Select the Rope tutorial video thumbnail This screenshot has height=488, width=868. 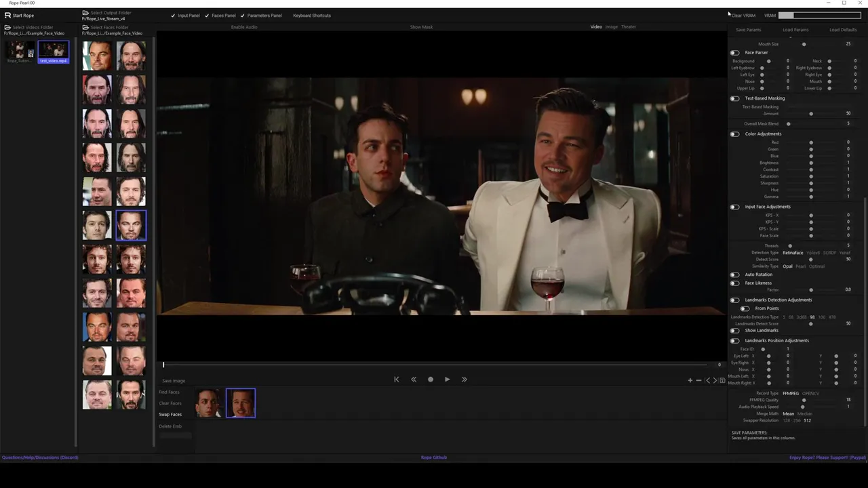point(20,52)
